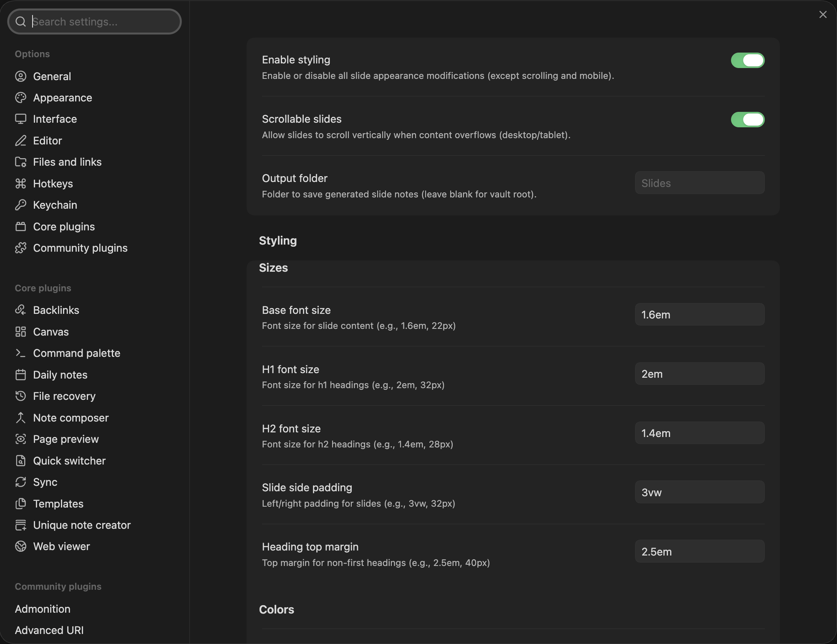Viewport: 837px width, 644px height.
Task: Click the Output folder input field
Action: point(700,183)
